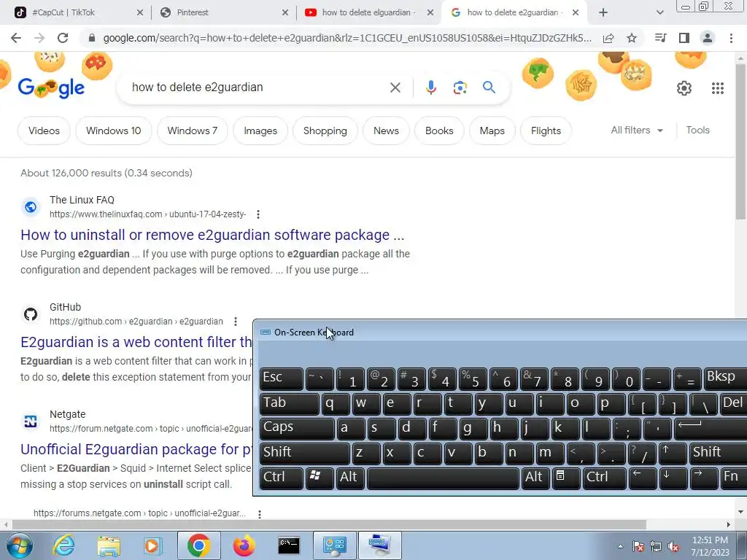The height and width of the screenshot is (560, 747).
Task: Click the magnifier search button
Action: click(x=489, y=87)
